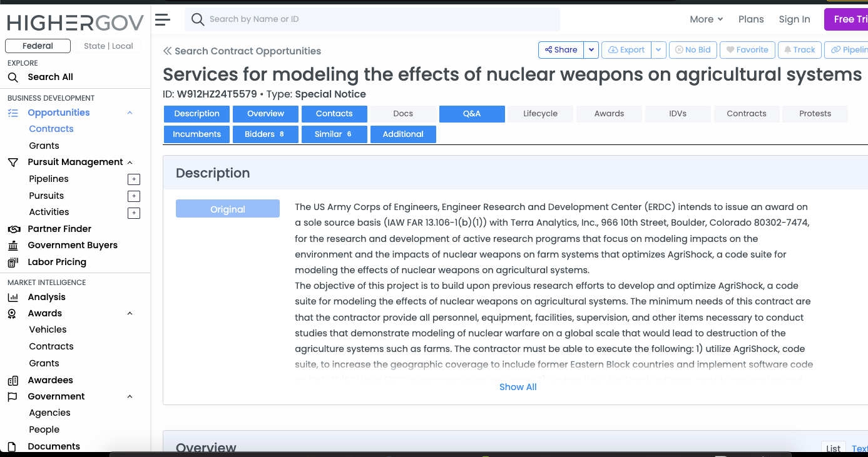The image size is (868, 457).
Task: Collapse the Government section chevron
Action: pos(130,397)
